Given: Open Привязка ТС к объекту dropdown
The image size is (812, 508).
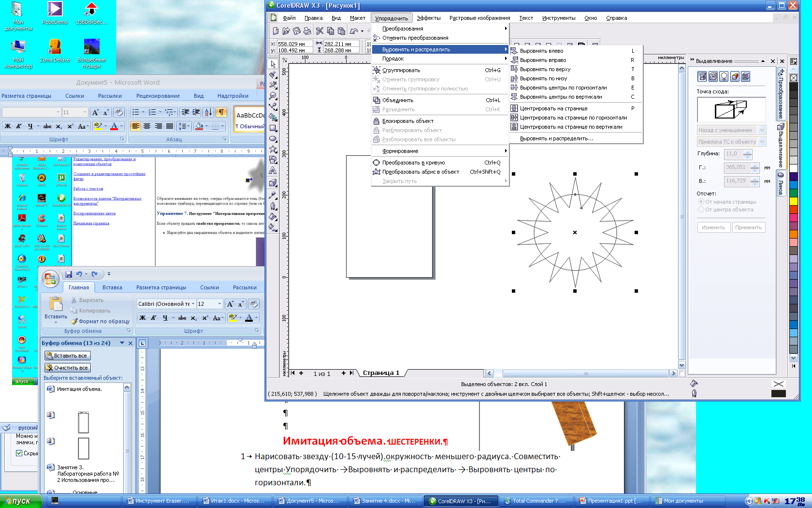Looking at the screenshot, I should 763,142.
